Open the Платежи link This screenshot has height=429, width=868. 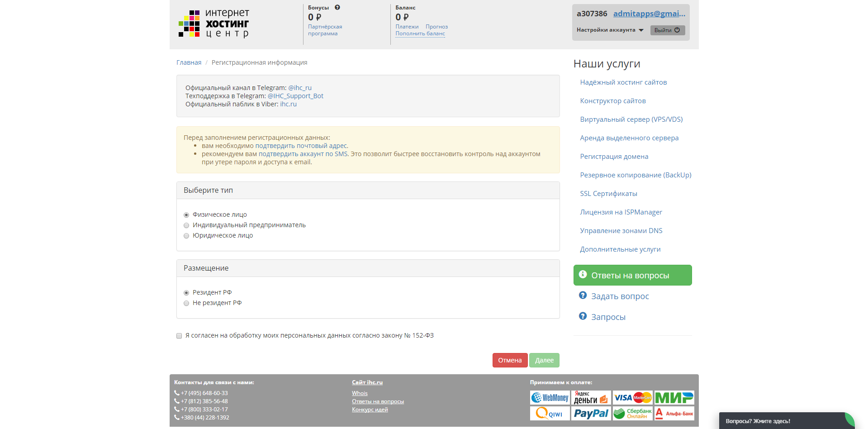tap(407, 27)
